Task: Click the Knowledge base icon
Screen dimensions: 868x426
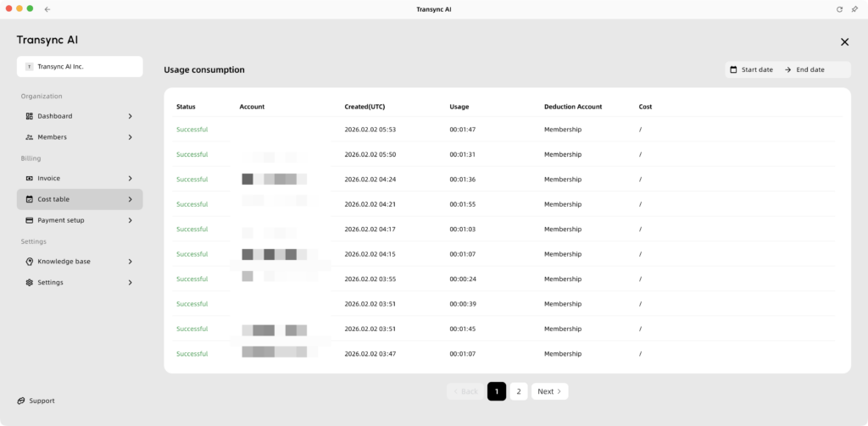Action: 30,262
